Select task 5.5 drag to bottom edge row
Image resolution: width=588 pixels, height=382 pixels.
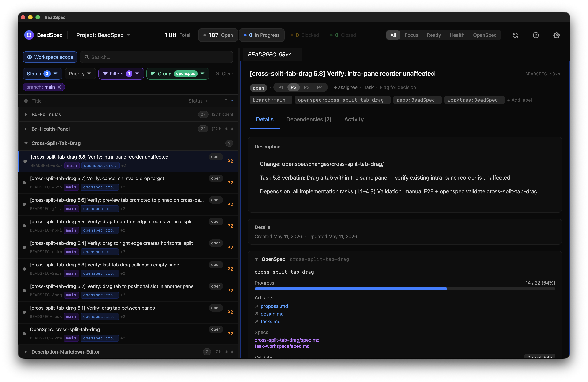point(128,226)
